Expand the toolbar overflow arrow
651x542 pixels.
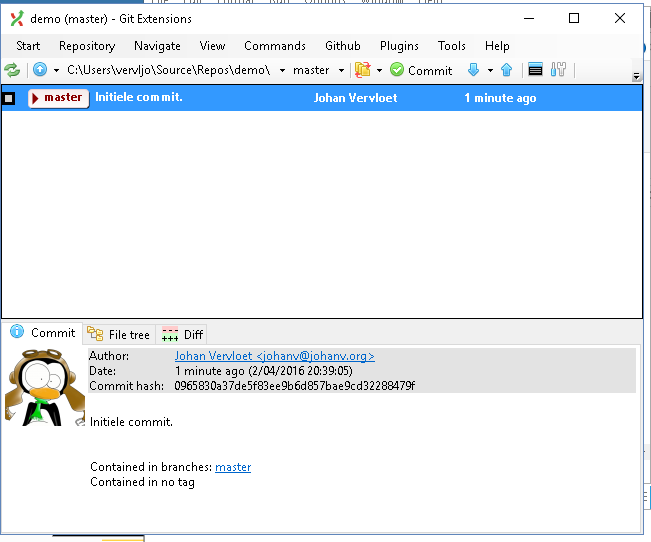tap(636, 76)
